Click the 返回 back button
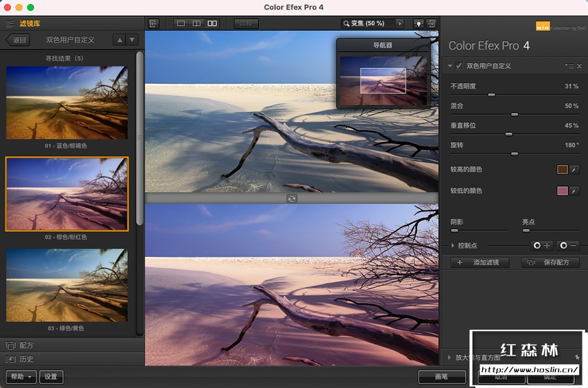Viewport: 588px width, 388px height. click(18, 39)
